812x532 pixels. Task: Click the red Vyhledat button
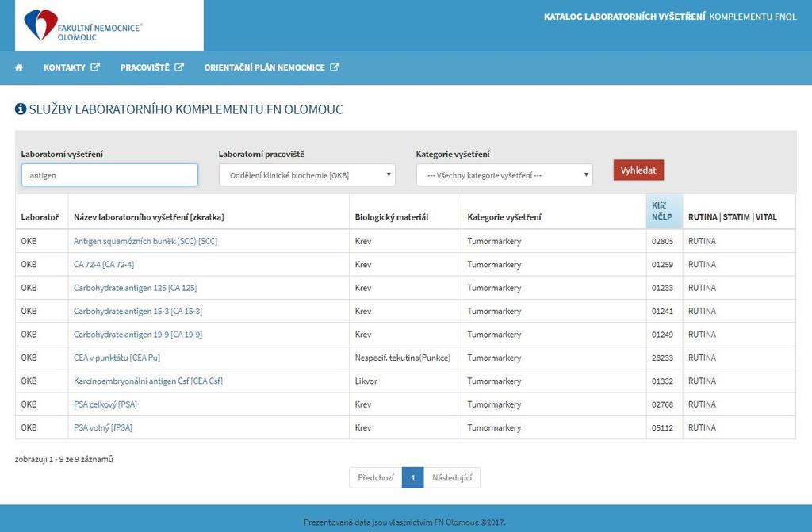click(638, 170)
